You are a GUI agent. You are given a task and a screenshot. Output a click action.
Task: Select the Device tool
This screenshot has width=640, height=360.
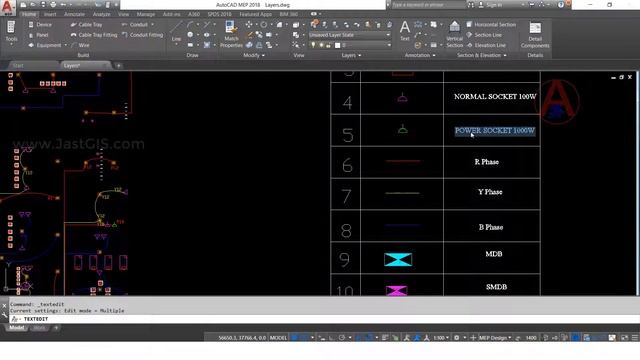tap(40, 24)
